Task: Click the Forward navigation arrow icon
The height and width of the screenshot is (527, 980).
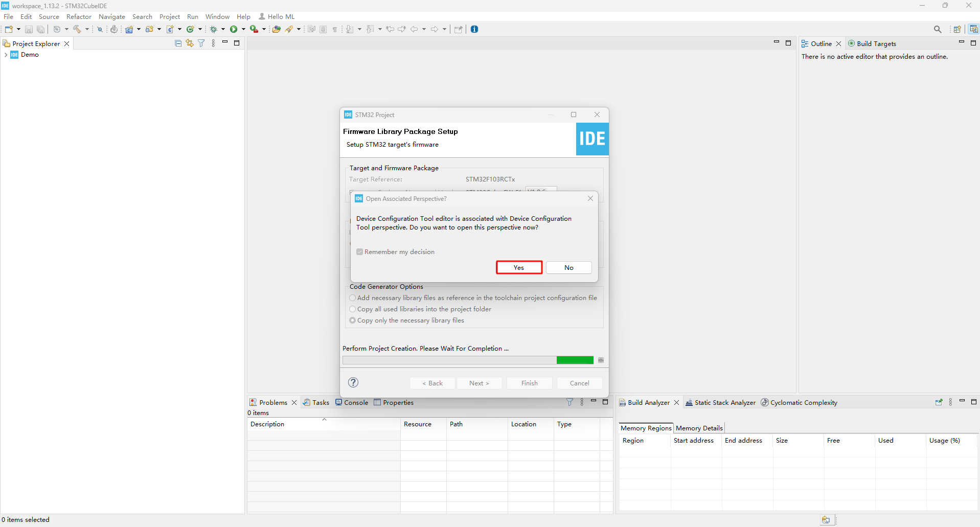Action: click(x=435, y=29)
